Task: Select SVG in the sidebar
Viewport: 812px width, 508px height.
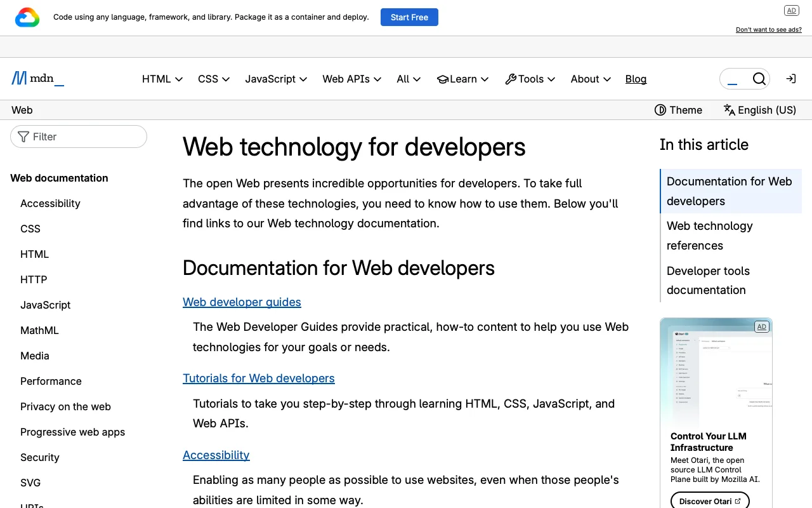Action: (x=30, y=483)
